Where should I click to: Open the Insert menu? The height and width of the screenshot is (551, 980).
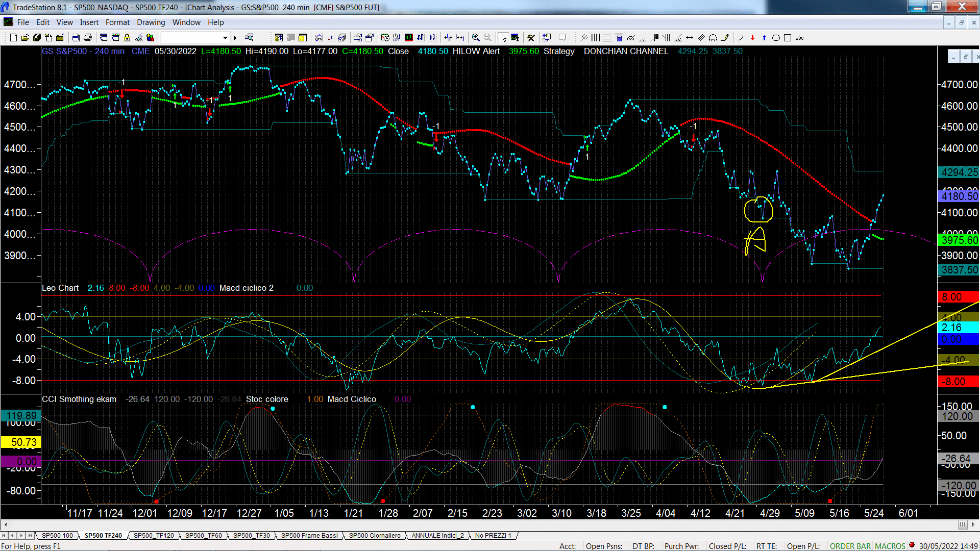[x=89, y=22]
